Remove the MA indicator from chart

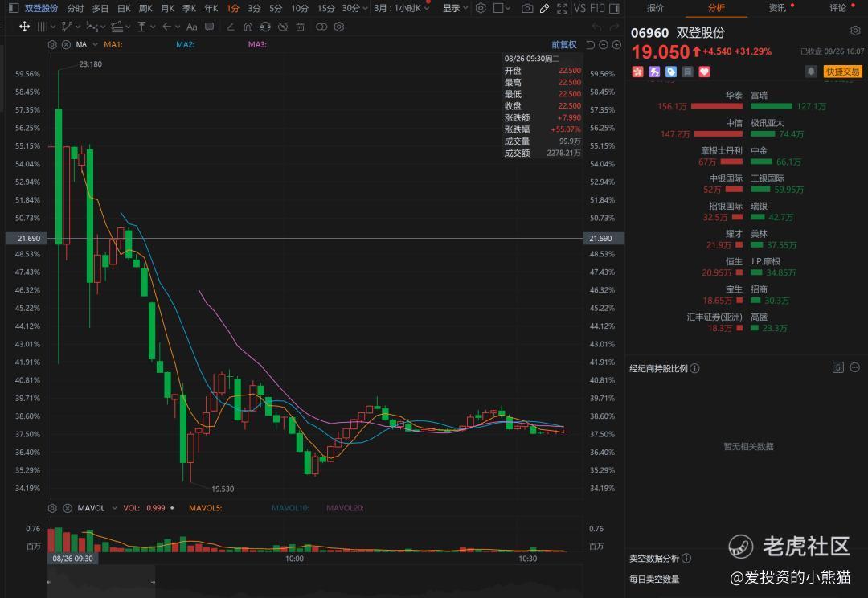66,44
